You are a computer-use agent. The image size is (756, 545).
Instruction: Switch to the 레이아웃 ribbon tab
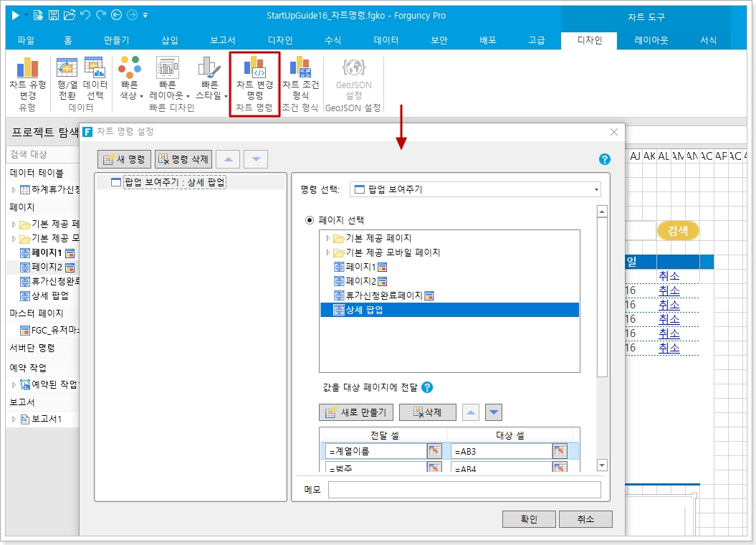point(651,41)
